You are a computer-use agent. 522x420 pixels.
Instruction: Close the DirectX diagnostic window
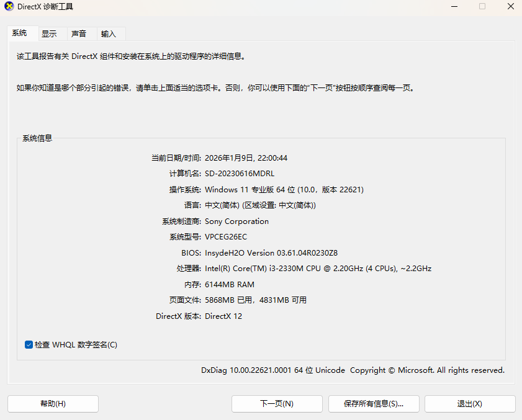point(511,6)
